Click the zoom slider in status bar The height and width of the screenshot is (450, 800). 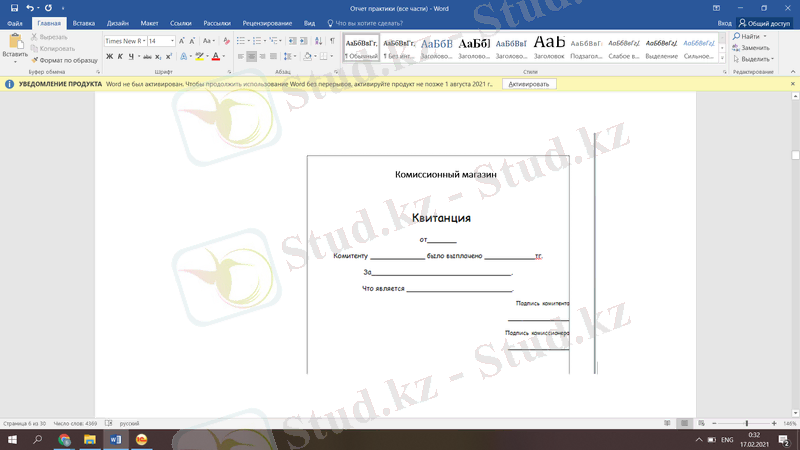pyautogui.click(x=747, y=424)
